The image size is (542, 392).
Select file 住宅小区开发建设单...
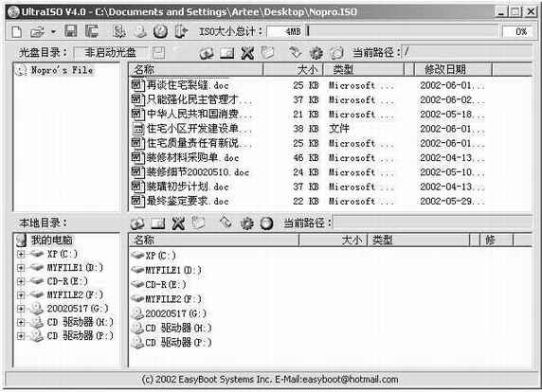[x=199, y=129]
